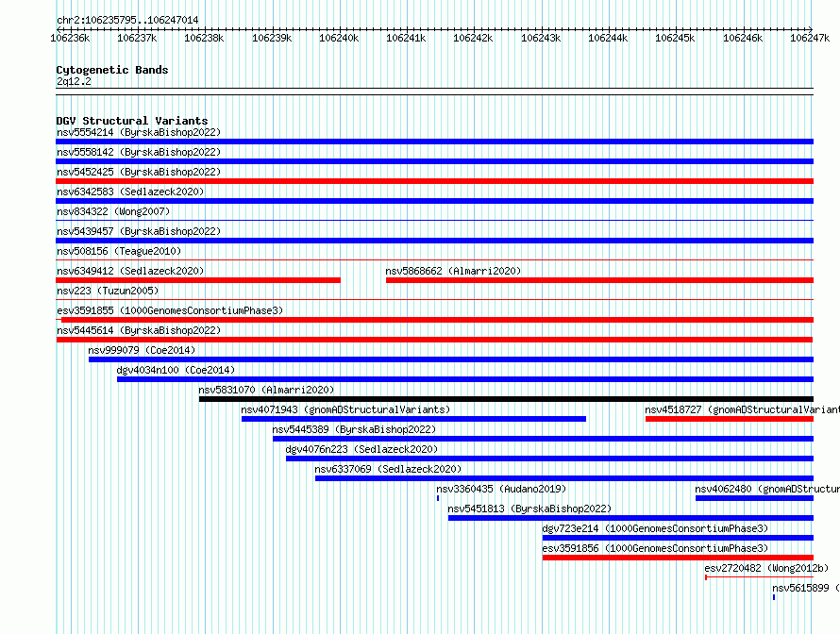Viewport: 840px width, 634px height.
Task: Select variant nsv999079 (Coe2014)
Action: click(x=142, y=350)
